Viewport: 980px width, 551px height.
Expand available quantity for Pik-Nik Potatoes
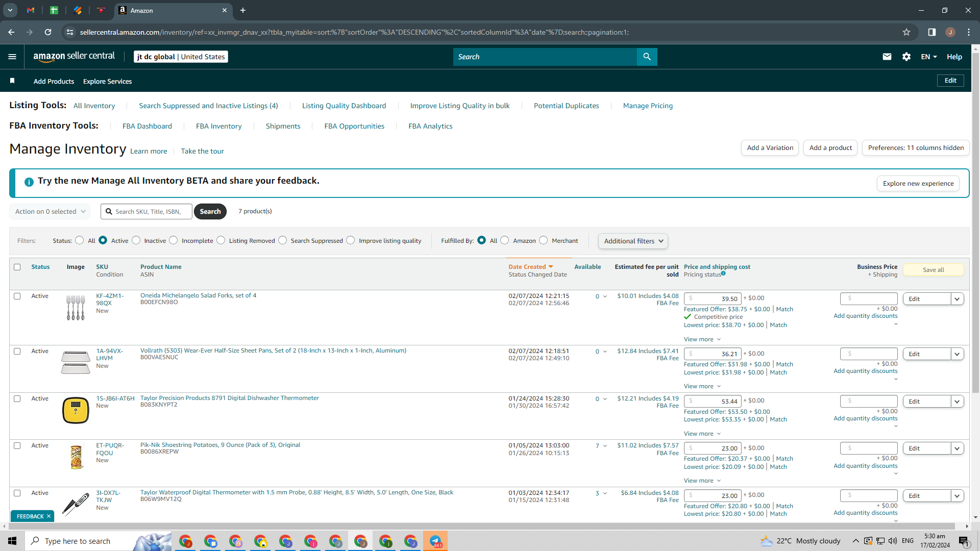tap(601, 446)
